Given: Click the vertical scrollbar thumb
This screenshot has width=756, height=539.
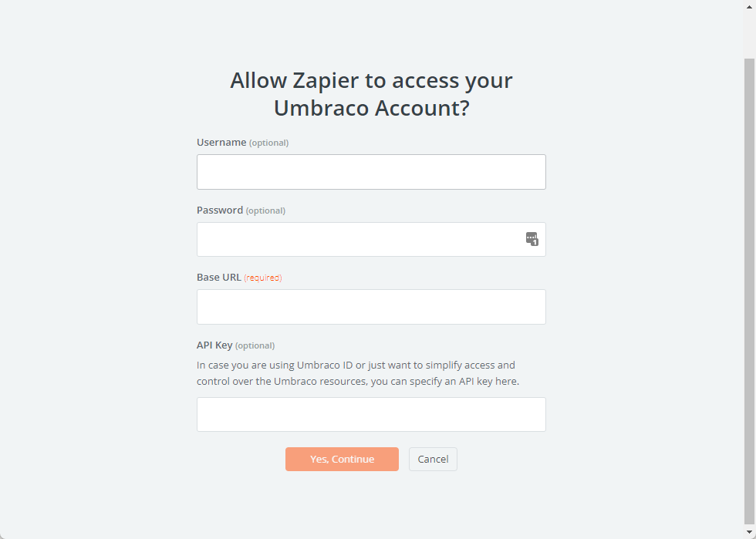Looking at the screenshot, I should click(x=749, y=293).
